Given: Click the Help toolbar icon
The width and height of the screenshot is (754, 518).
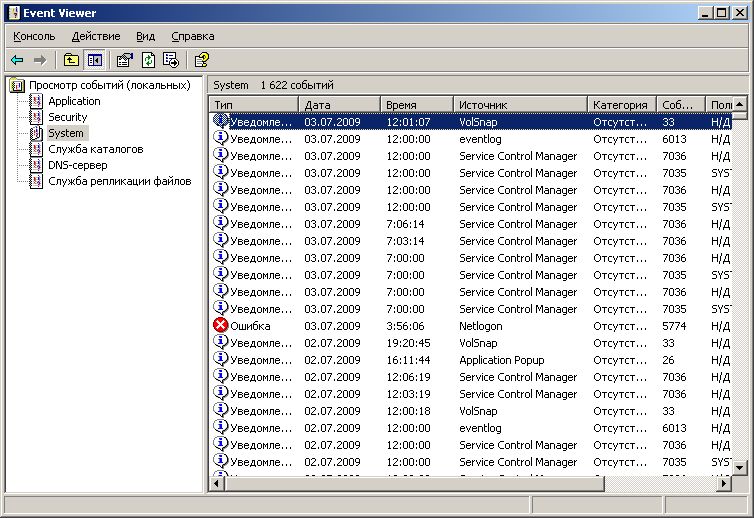Looking at the screenshot, I should pyautogui.click(x=201, y=60).
